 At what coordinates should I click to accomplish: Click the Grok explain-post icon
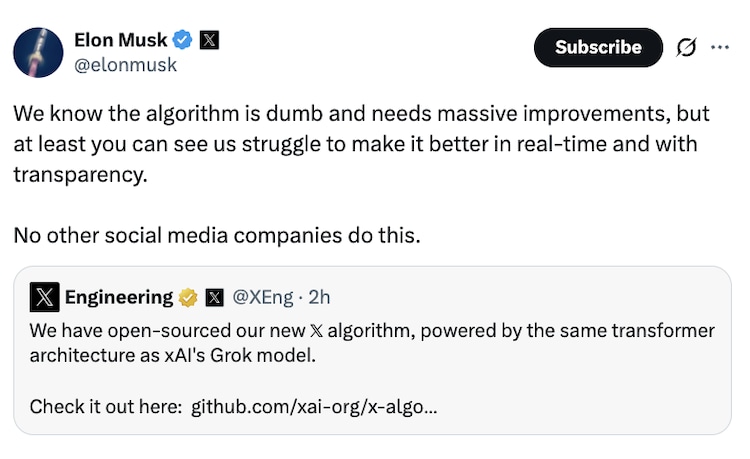coord(687,47)
